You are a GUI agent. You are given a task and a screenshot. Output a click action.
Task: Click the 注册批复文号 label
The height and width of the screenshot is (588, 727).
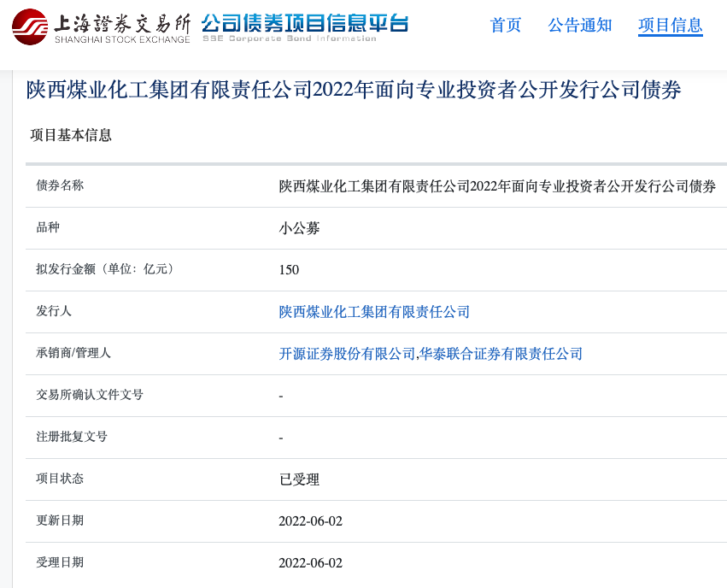tap(72, 437)
